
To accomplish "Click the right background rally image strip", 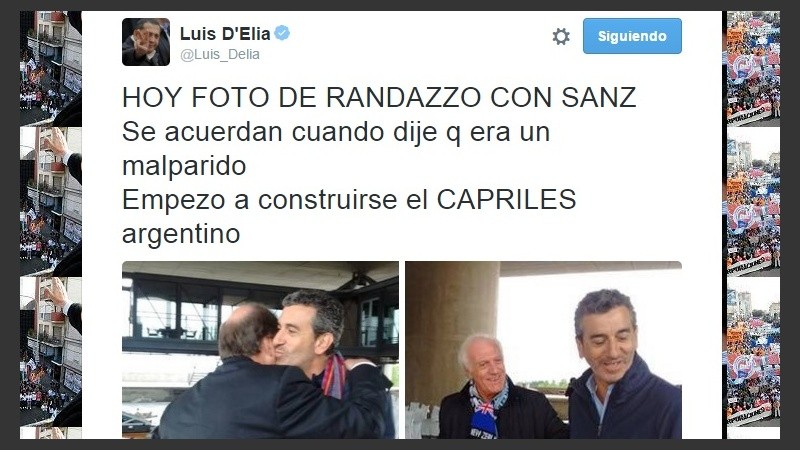I will pyautogui.click(x=753, y=224).
